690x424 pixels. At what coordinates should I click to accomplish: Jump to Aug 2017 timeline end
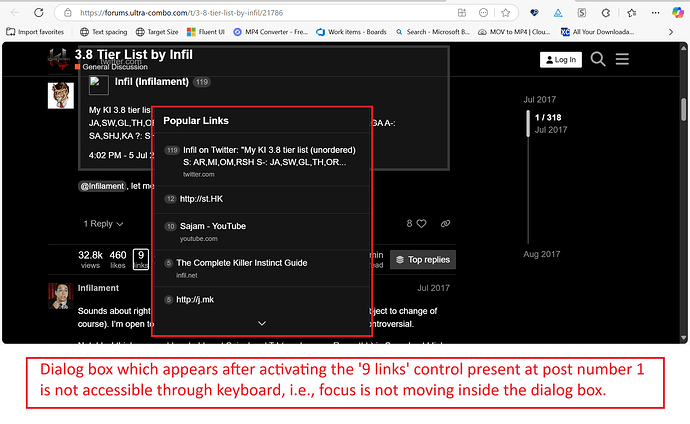click(542, 254)
